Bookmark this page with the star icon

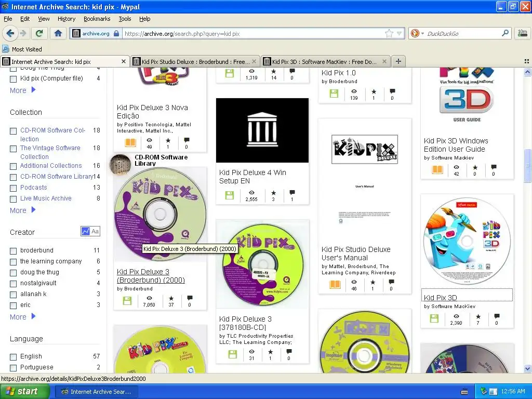tap(389, 33)
